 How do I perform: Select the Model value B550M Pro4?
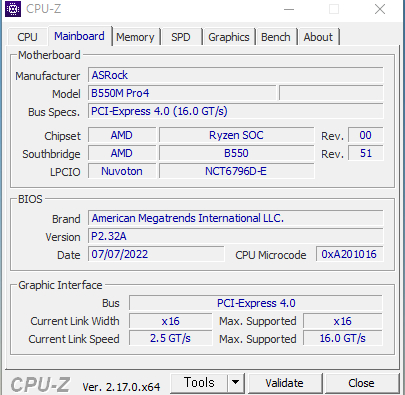pos(182,93)
